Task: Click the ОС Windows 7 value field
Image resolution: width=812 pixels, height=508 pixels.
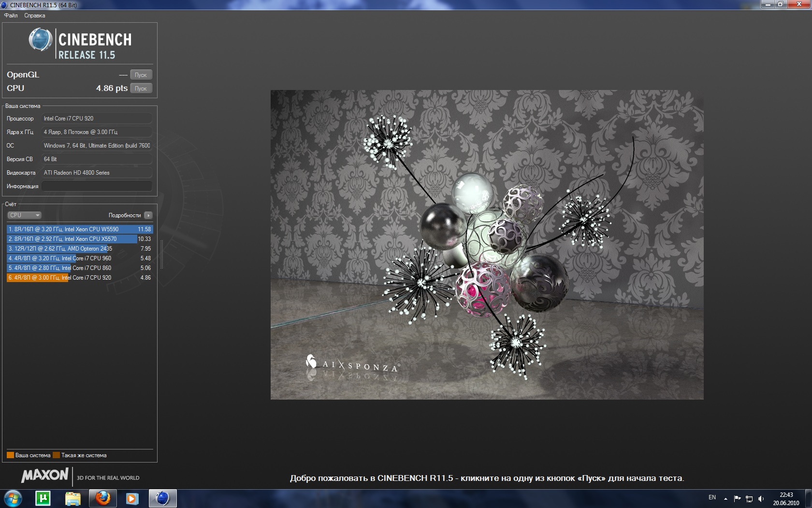Action: (97, 146)
